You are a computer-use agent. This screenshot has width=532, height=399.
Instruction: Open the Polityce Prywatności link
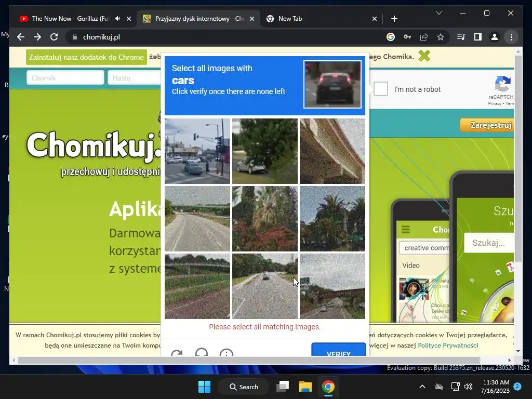click(448, 345)
